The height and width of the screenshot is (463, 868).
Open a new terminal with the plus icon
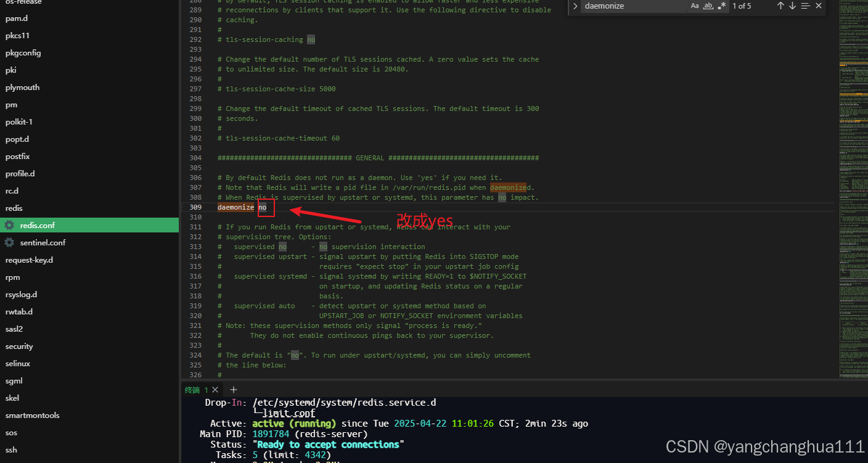(233, 390)
